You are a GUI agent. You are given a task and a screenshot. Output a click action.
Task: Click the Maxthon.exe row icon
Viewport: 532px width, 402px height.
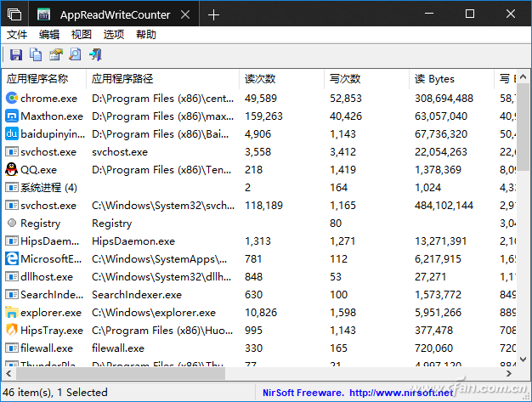click(12, 116)
